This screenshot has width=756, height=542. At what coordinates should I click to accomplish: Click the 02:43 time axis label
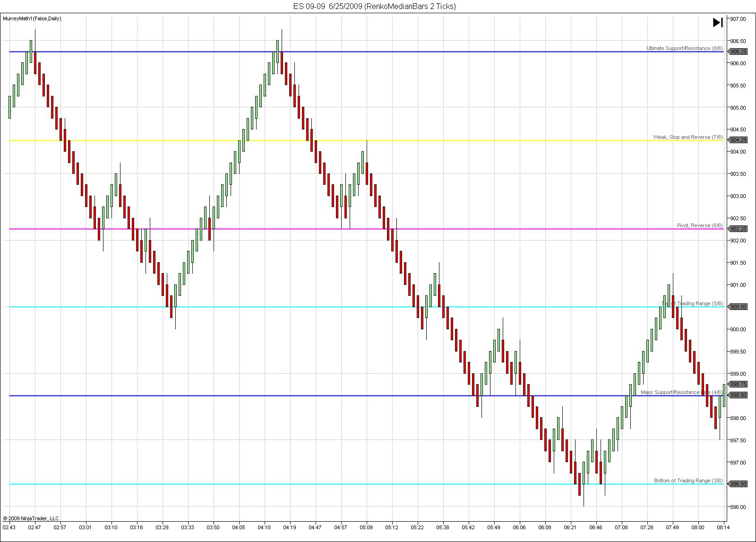[x=9, y=527]
